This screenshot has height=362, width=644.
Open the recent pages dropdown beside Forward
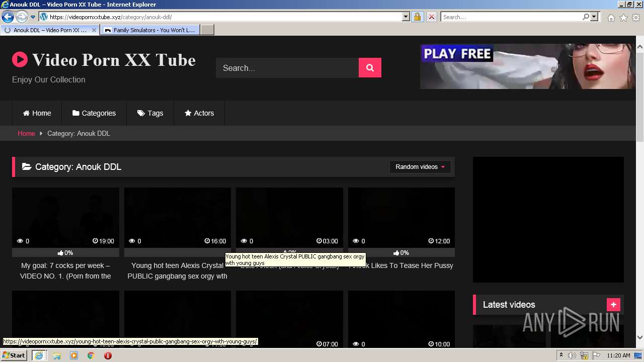(33, 17)
